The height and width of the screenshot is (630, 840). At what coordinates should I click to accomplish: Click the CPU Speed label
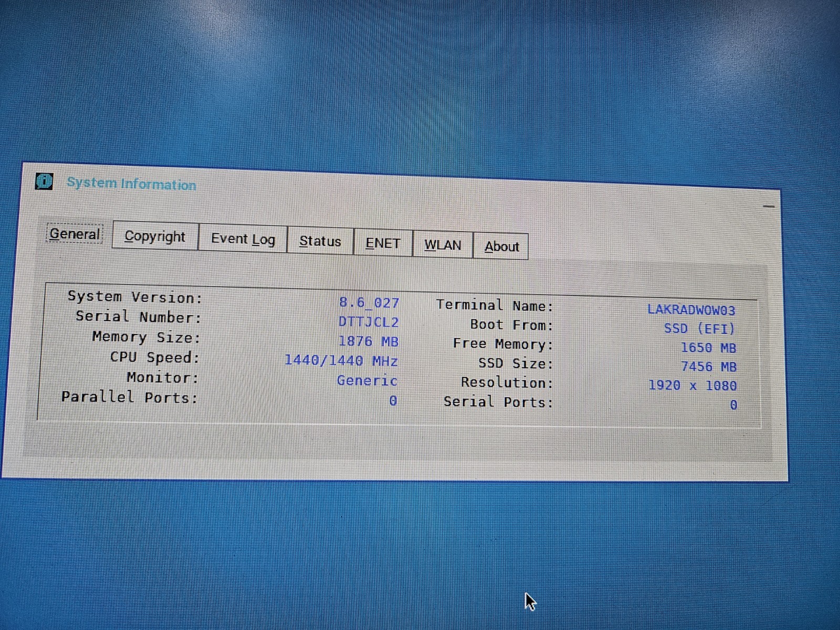pos(155,357)
